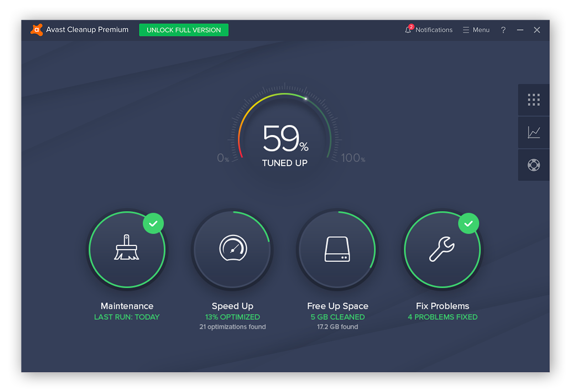Screen dimensions: 573x392
Task: Select the Free Up Space label
Action: [x=338, y=306]
